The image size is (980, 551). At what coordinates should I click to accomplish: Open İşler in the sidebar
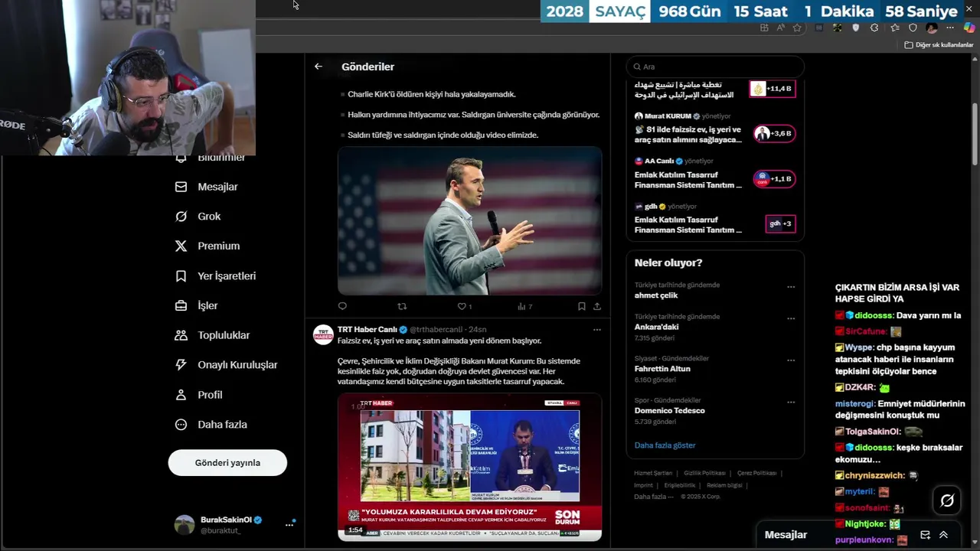click(x=196, y=305)
